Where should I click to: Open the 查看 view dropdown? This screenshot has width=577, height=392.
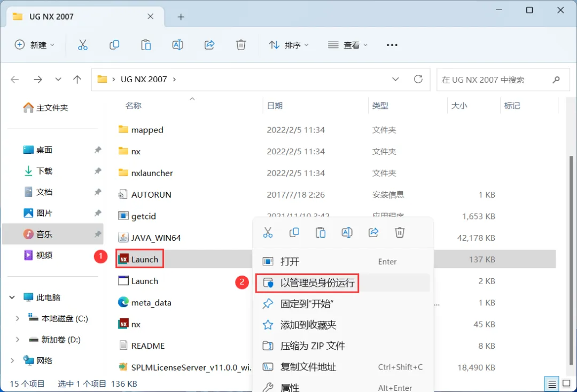[x=347, y=45]
